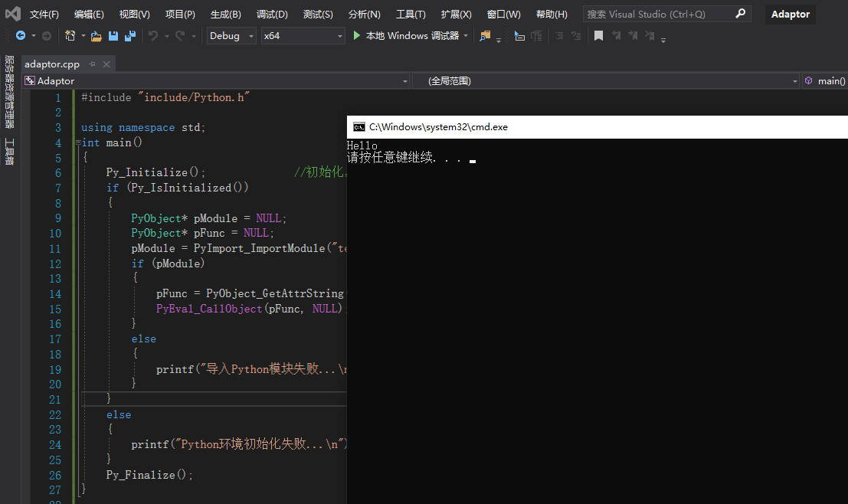Click the Save All toolbar icon
This screenshot has width=848, height=504.
click(130, 35)
